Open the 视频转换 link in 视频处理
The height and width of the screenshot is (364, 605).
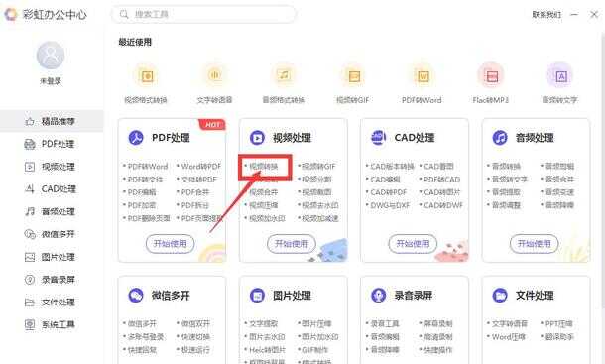point(264,167)
